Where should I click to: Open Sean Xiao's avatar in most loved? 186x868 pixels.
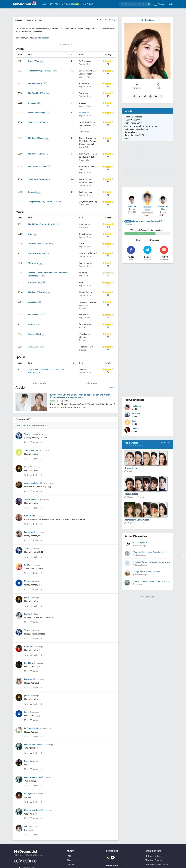(x=132, y=199)
